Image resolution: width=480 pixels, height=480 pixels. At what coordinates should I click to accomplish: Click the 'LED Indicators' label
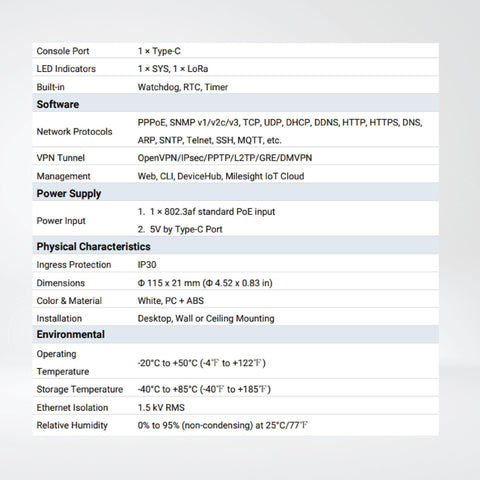pyautogui.click(x=66, y=69)
